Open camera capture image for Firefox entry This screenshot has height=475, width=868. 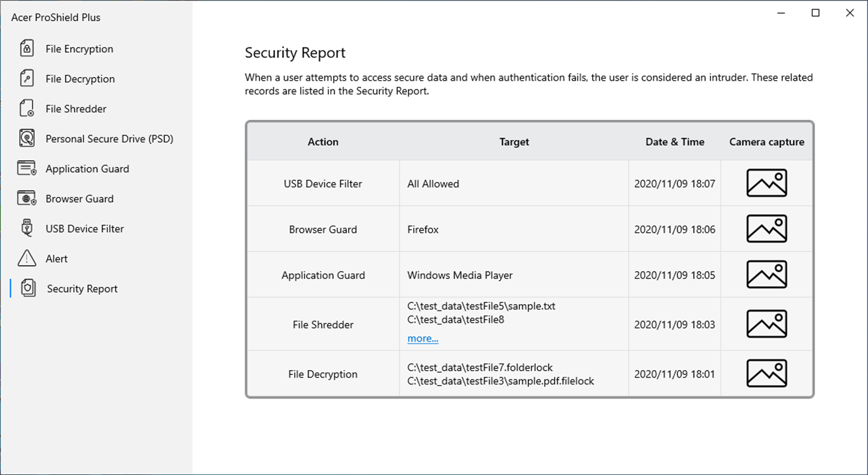click(x=767, y=229)
